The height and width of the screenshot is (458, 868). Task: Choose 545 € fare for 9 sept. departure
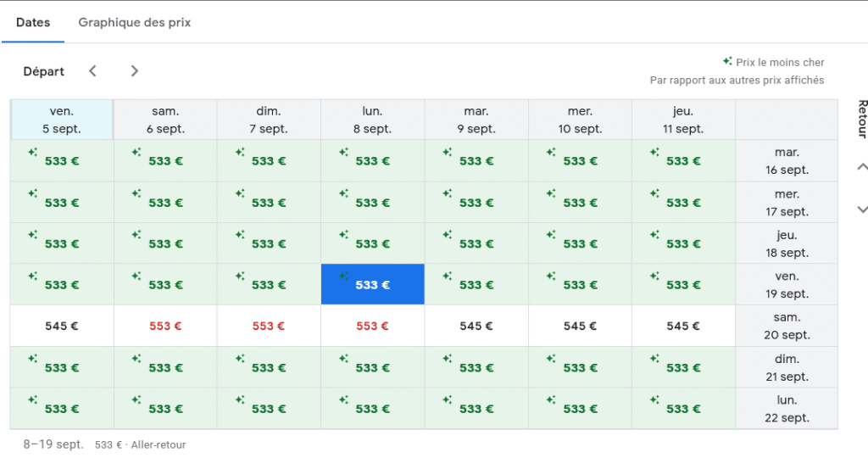tap(476, 326)
